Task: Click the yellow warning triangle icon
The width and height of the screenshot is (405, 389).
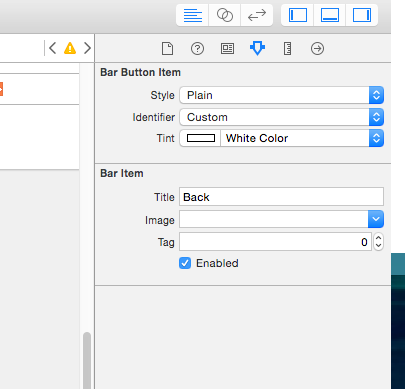Action: click(x=70, y=48)
